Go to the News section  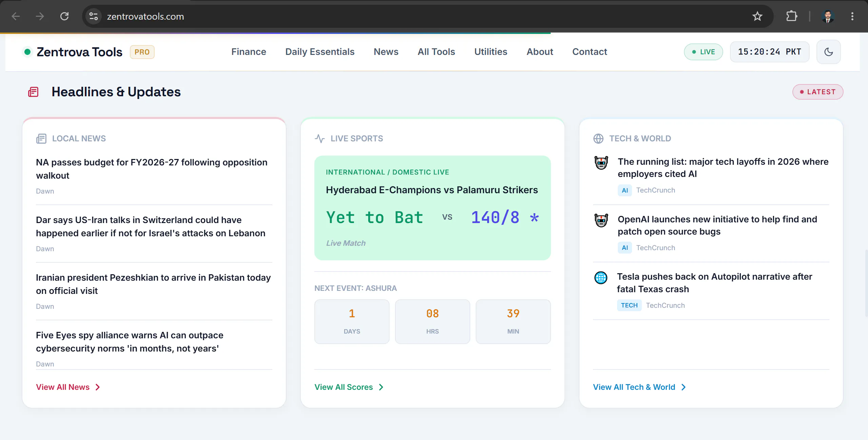[x=386, y=52]
